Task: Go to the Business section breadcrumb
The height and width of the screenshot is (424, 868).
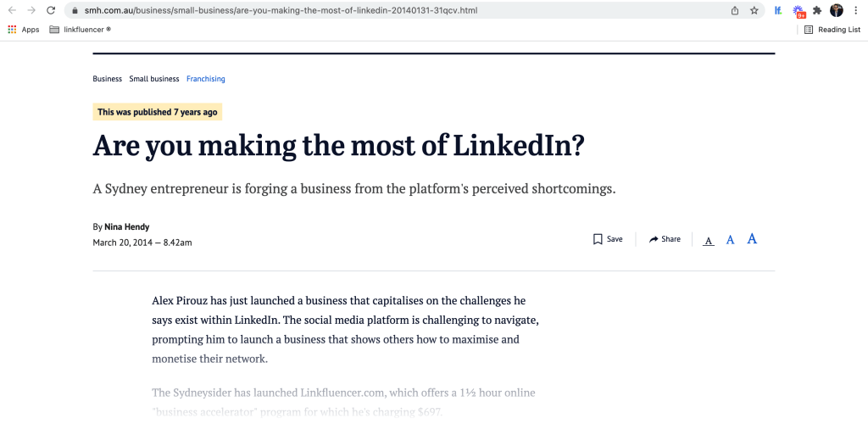Action: pyautogui.click(x=108, y=79)
